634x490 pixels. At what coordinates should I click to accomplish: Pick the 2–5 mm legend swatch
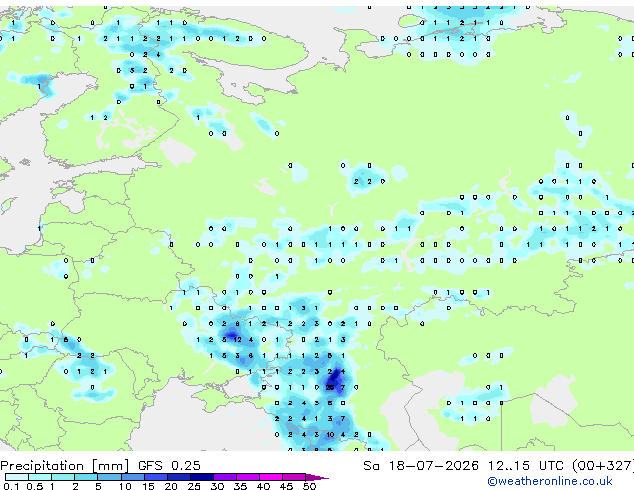coord(86,477)
